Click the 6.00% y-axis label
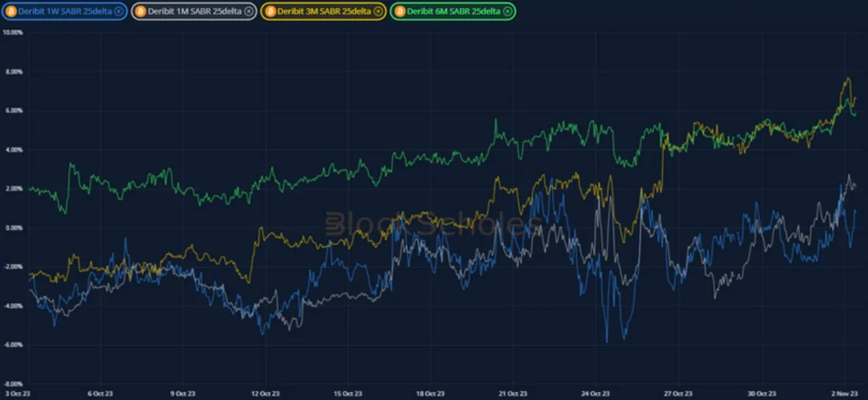Viewport: 868px width, 400px height. coord(14,110)
